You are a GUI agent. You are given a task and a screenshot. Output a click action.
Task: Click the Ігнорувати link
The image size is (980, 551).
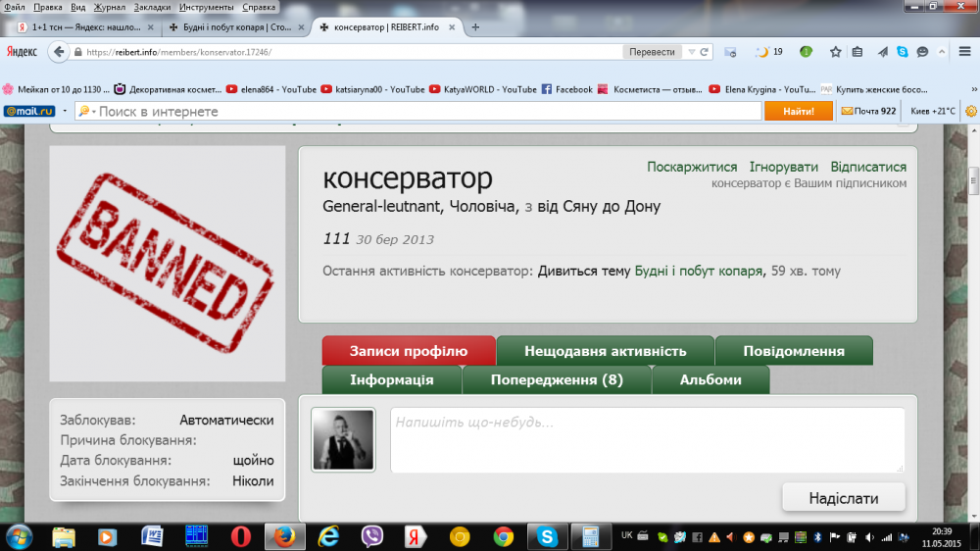[784, 167]
